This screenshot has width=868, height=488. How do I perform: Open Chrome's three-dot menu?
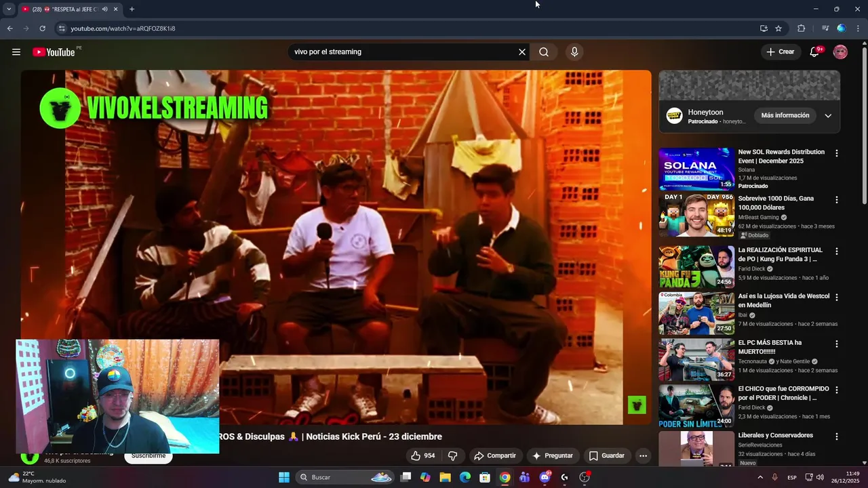tap(858, 28)
